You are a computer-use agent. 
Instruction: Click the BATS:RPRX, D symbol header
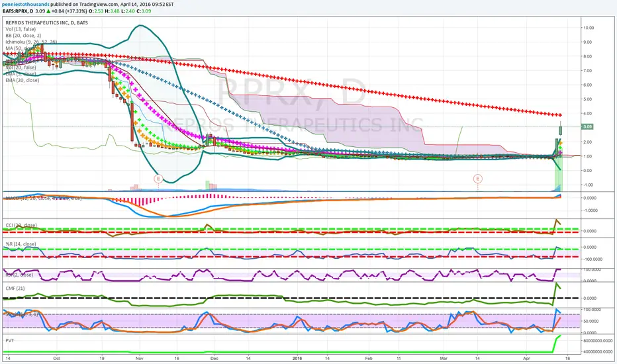pyautogui.click(x=18, y=11)
